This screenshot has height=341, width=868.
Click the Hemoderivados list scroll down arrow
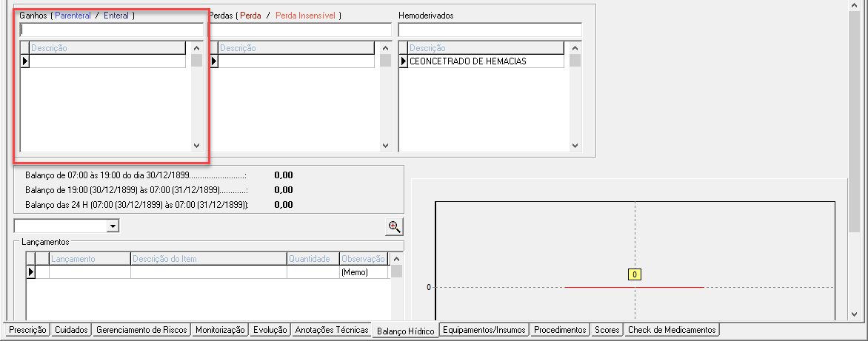coord(575,146)
